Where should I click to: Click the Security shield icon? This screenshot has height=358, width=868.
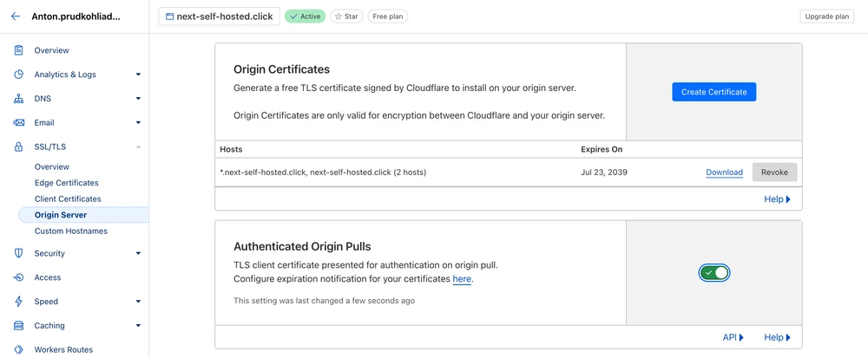coord(18,253)
